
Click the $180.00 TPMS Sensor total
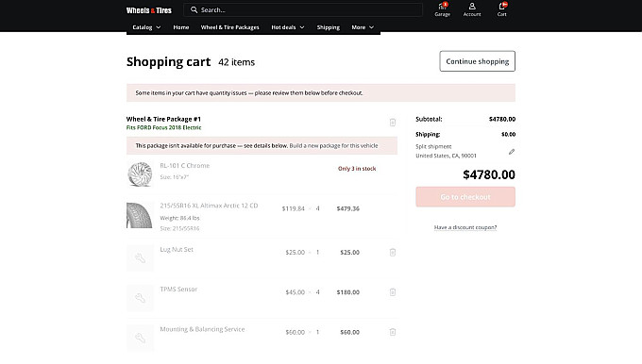348,292
